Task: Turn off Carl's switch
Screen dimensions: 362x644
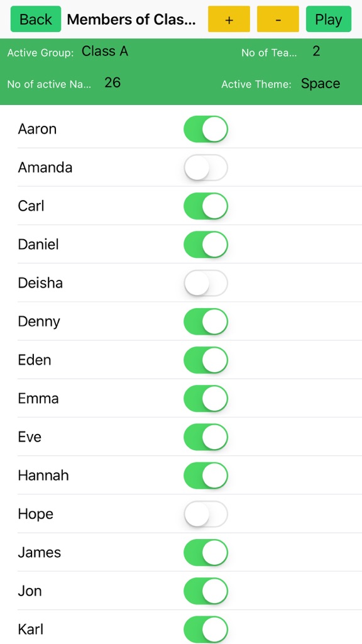Action: coord(206,206)
